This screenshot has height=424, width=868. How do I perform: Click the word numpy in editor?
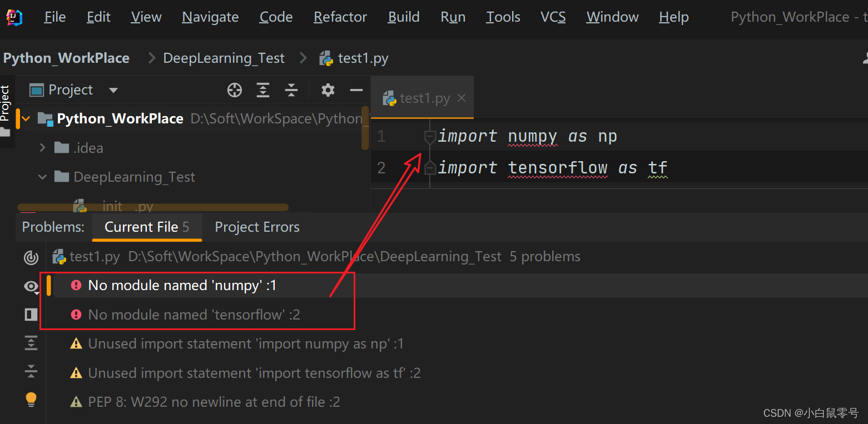click(533, 136)
